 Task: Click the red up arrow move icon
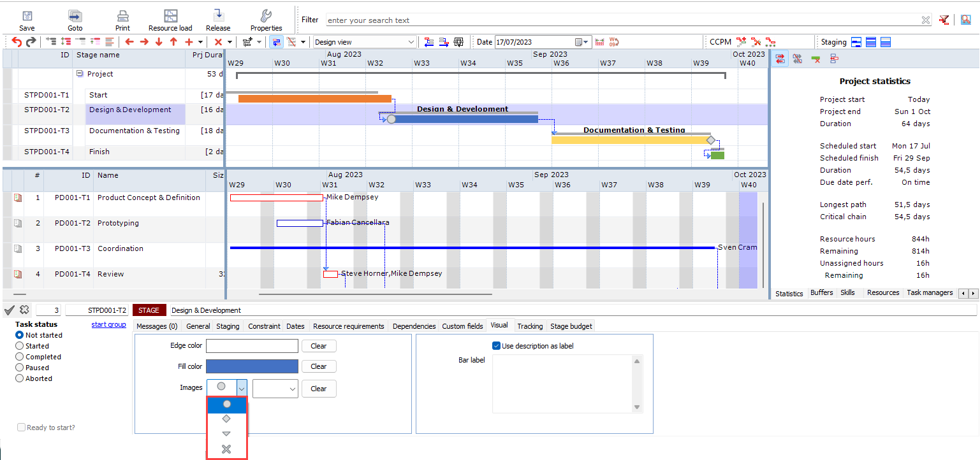click(x=173, y=42)
